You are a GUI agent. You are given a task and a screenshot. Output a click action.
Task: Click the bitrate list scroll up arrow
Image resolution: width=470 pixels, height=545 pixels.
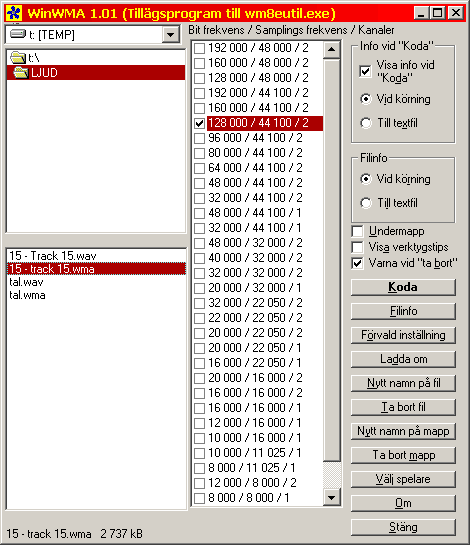point(332,49)
